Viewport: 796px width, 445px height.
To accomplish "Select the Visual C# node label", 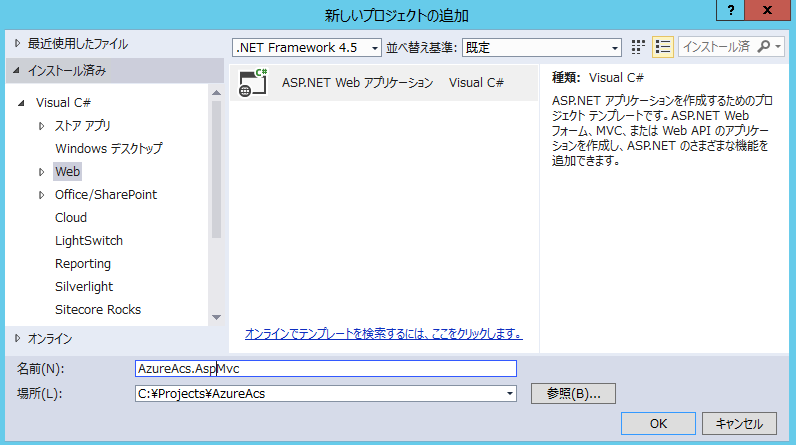I will pos(63,103).
